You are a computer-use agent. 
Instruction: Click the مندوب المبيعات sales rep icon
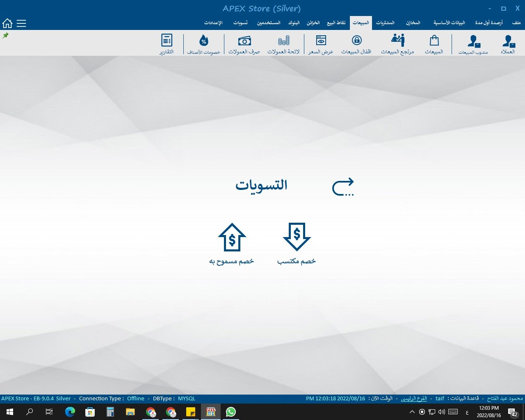tap(473, 44)
